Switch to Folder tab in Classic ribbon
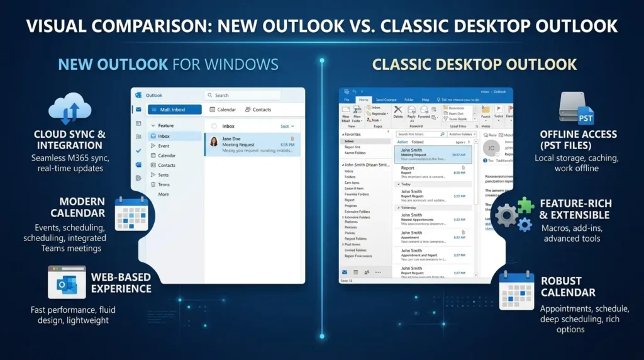 tap(409, 100)
